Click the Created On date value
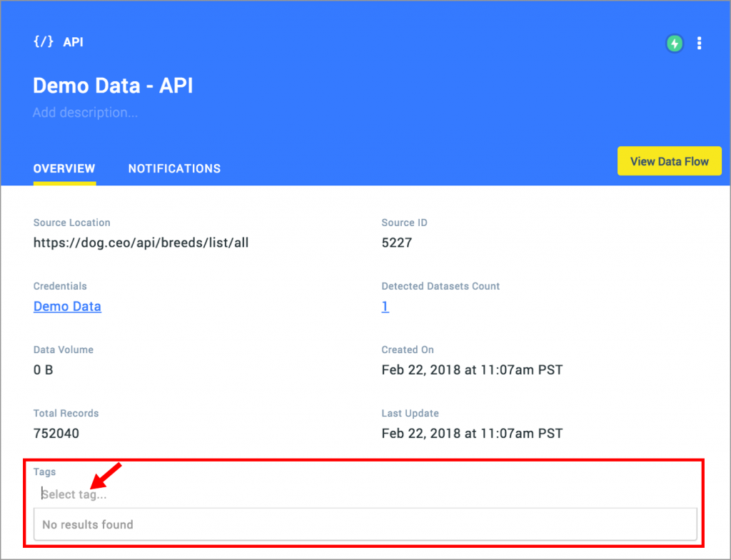The image size is (731, 560). (472, 370)
